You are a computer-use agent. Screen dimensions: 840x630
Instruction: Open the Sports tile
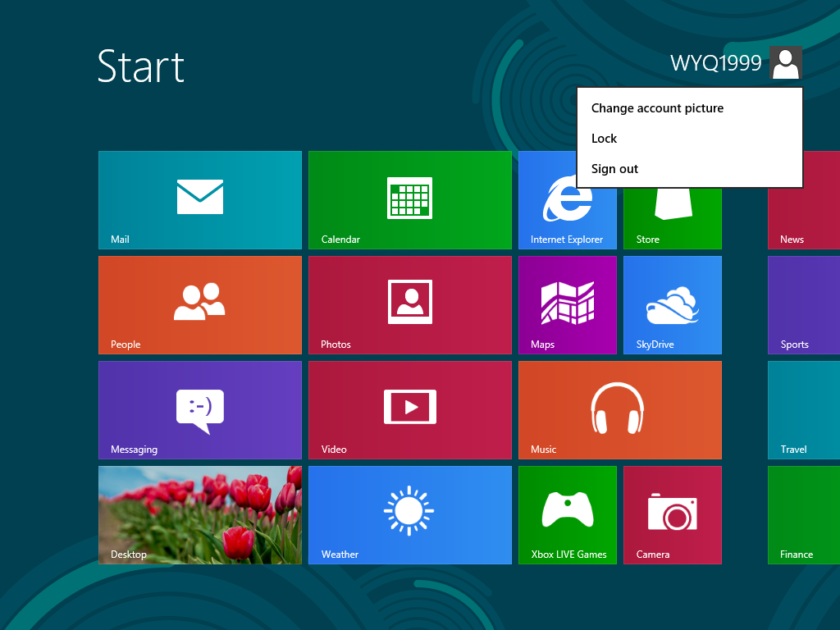coord(804,305)
